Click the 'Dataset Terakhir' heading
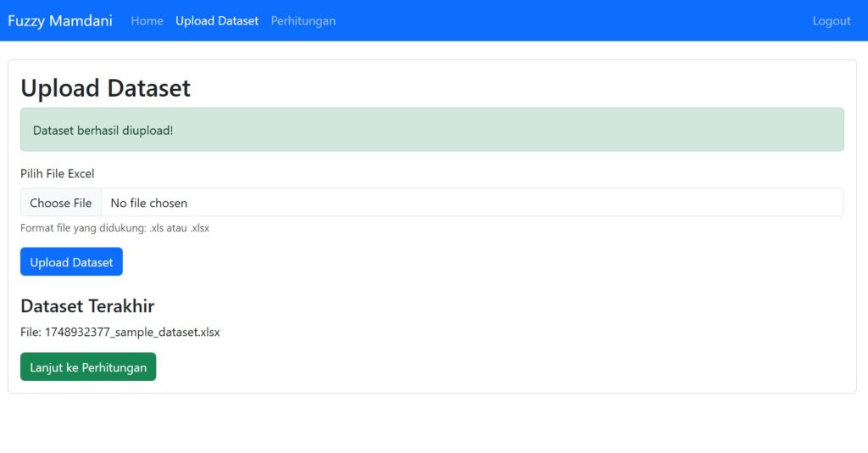 tap(87, 305)
